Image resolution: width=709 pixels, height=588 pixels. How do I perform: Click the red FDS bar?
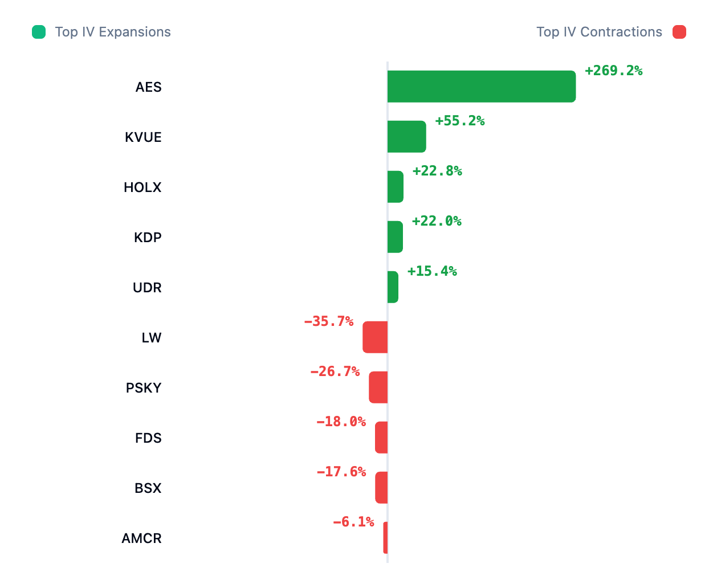[x=381, y=438]
